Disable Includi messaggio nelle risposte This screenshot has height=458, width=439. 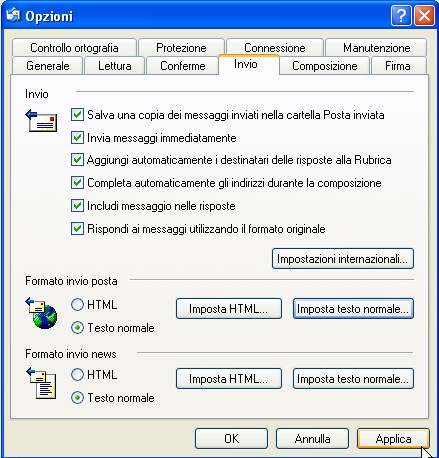77,205
